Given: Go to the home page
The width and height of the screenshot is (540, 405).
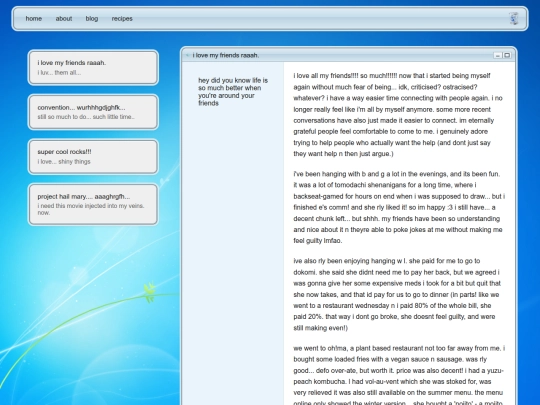Looking at the screenshot, I should pos(34,19).
